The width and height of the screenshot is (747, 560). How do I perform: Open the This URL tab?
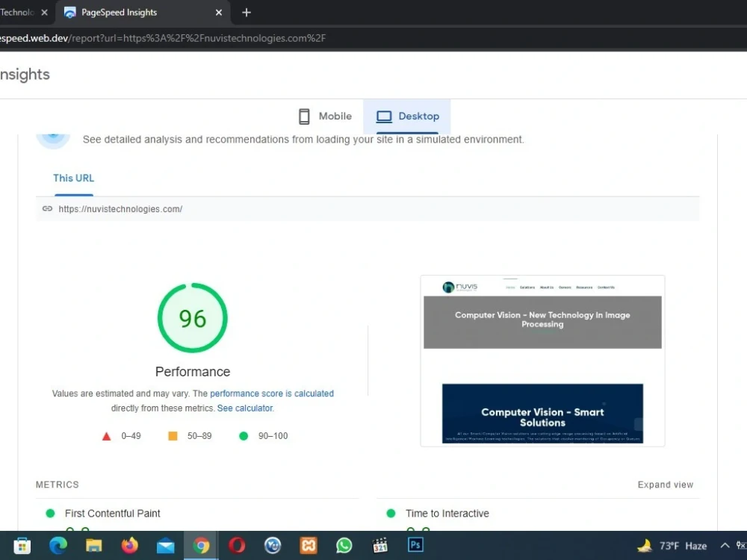[74, 178]
